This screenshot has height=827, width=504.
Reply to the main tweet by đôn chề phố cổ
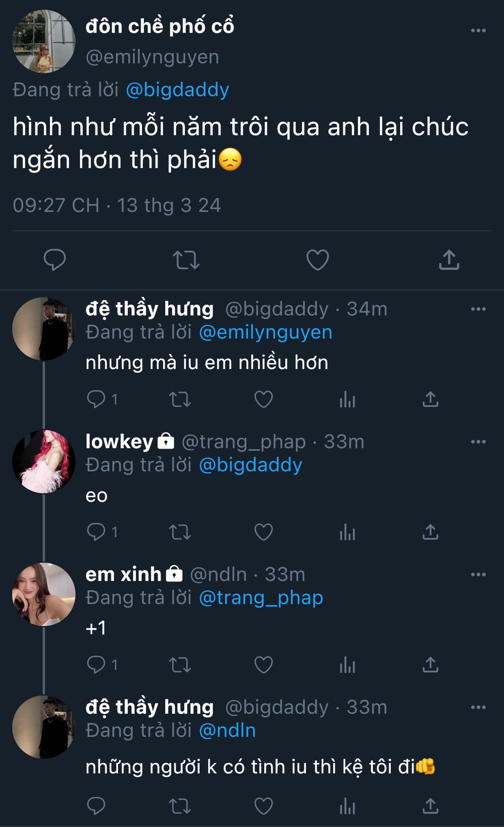coord(55,260)
